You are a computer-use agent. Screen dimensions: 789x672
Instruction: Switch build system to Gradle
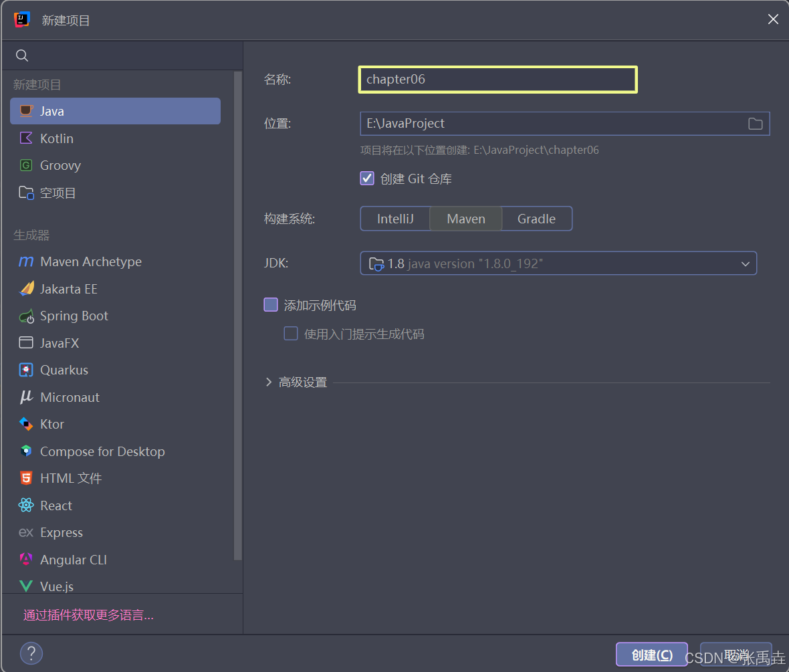click(536, 219)
